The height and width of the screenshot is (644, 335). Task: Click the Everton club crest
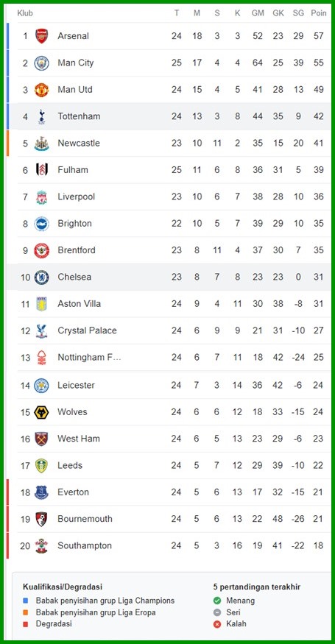pos(41,492)
